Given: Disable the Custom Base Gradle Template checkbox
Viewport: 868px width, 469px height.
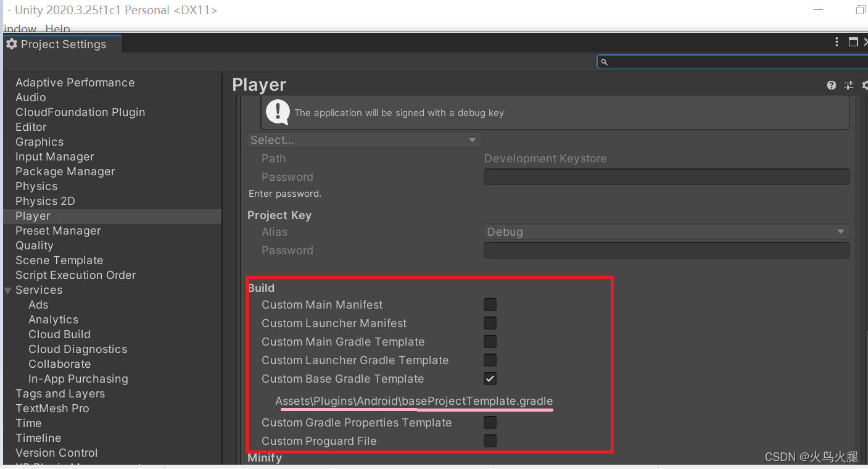Looking at the screenshot, I should 490,378.
